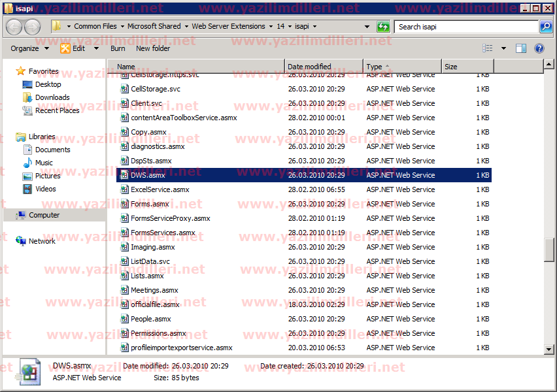Viewport: 557px width, 392px height.
Task: Click the scrollbar up arrow in file list
Action: [x=549, y=64]
